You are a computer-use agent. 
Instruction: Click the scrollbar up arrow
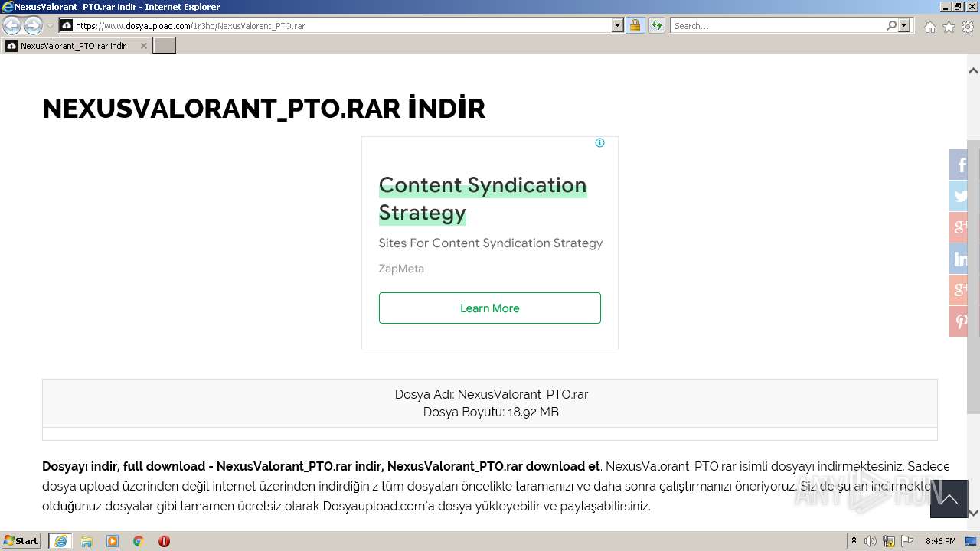pos(973,70)
